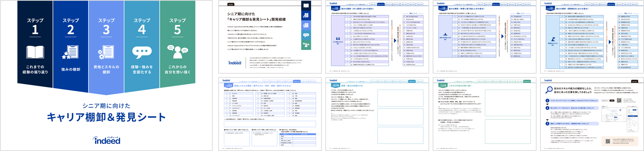The width and height of the screenshot is (644, 151).
Task: Click the indeed logo on the final さいごに page
Action: click(548, 80)
